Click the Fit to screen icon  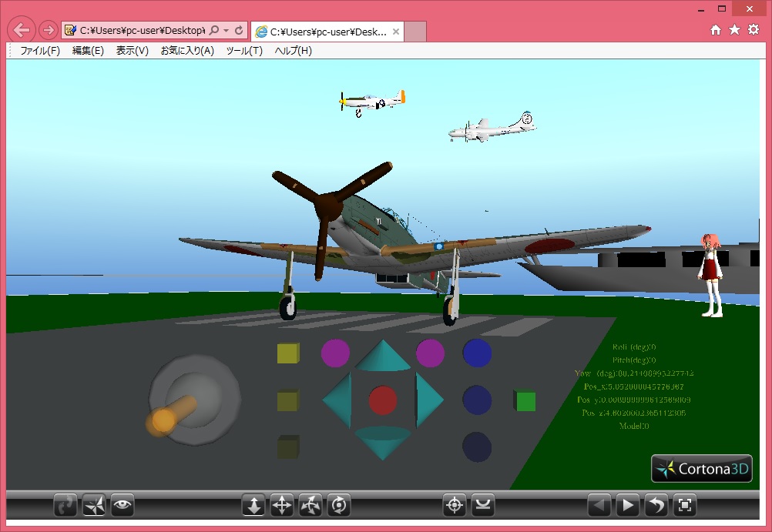(685, 506)
